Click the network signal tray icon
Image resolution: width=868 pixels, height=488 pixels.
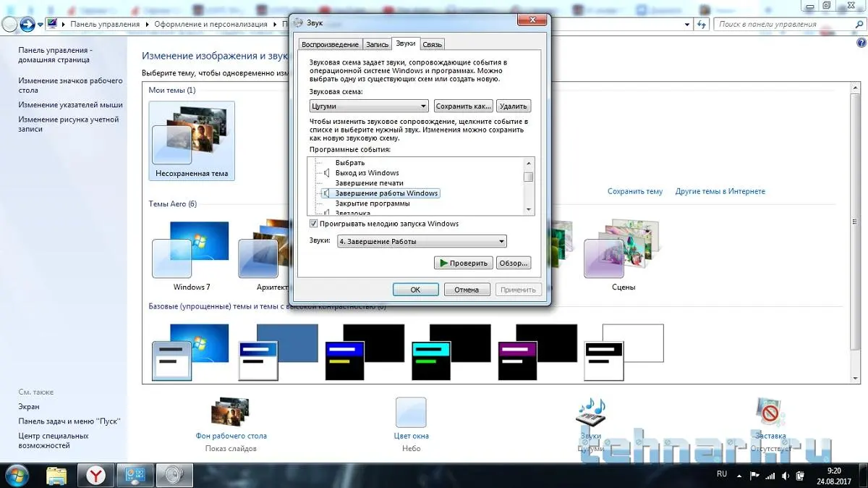click(771, 476)
